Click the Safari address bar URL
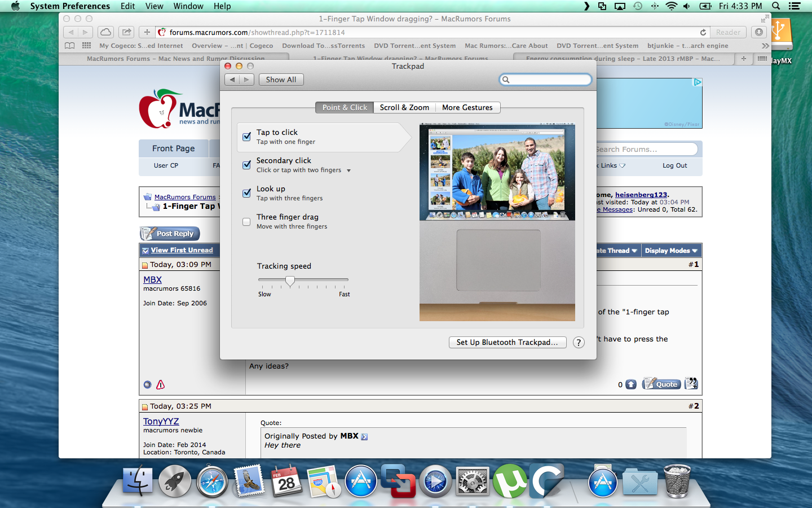The width and height of the screenshot is (812, 508). 257,32
